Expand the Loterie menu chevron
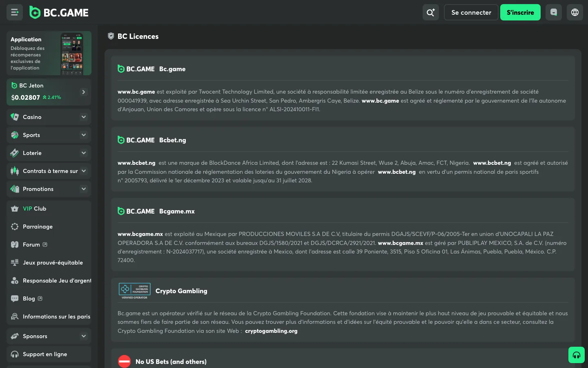The width and height of the screenshot is (588, 368). [84, 153]
